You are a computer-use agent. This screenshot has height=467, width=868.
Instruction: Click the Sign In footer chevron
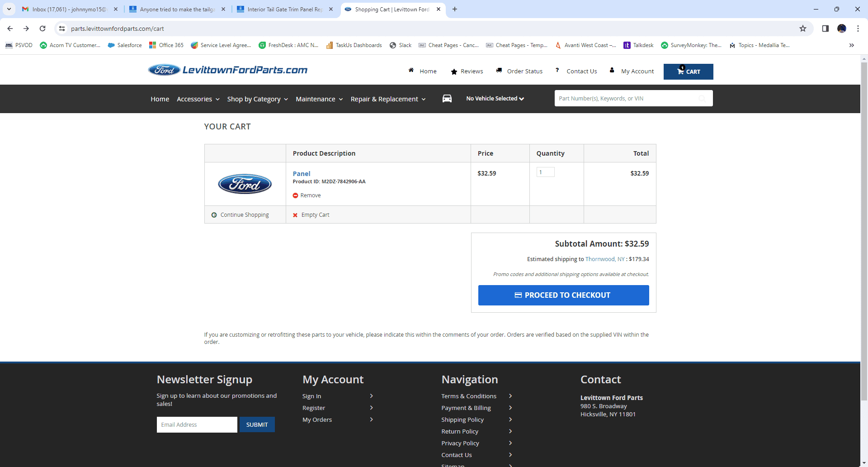[x=372, y=396]
